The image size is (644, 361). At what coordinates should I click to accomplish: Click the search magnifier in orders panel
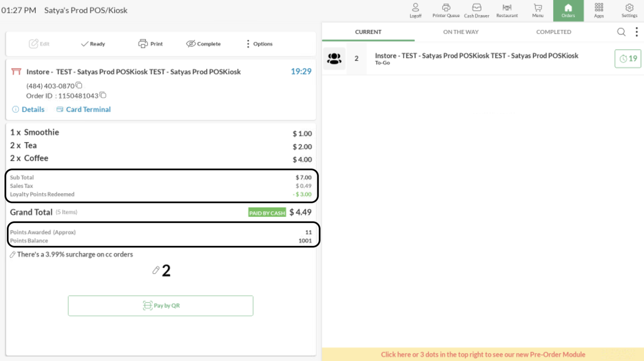pyautogui.click(x=621, y=32)
